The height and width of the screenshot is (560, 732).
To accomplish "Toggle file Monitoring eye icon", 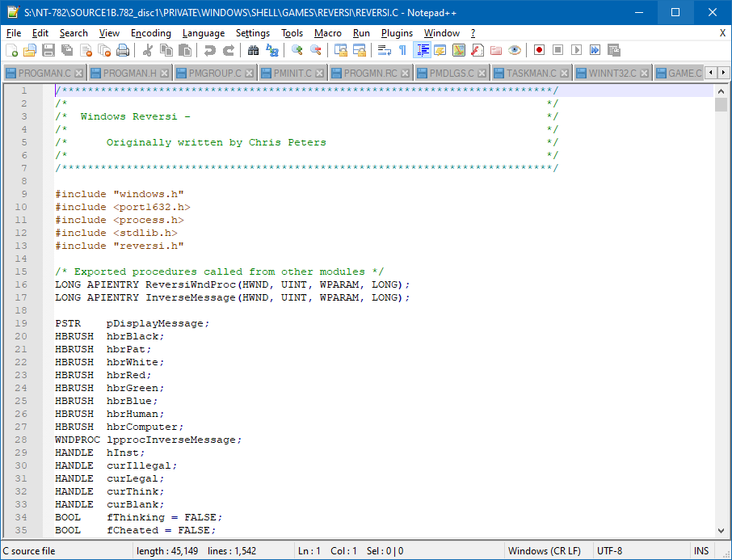I will pos(515,50).
